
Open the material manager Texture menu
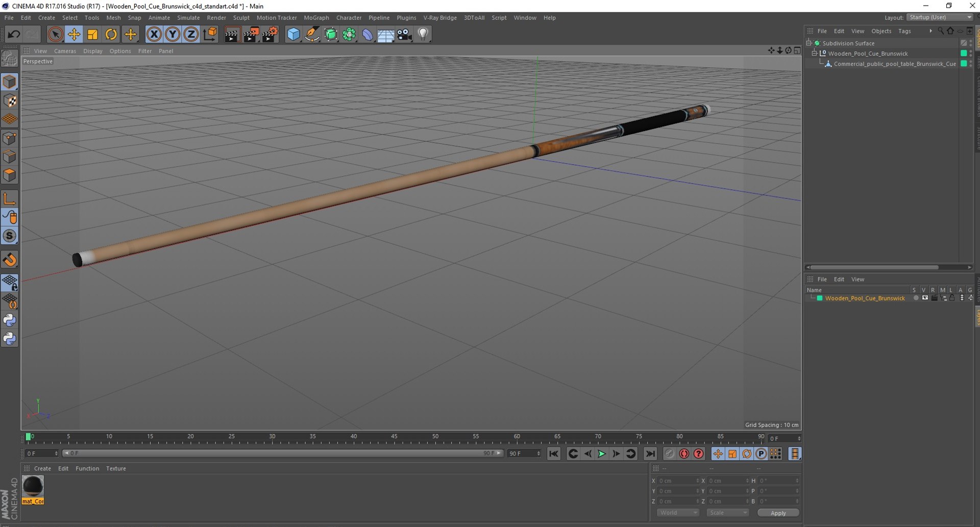click(116, 468)
